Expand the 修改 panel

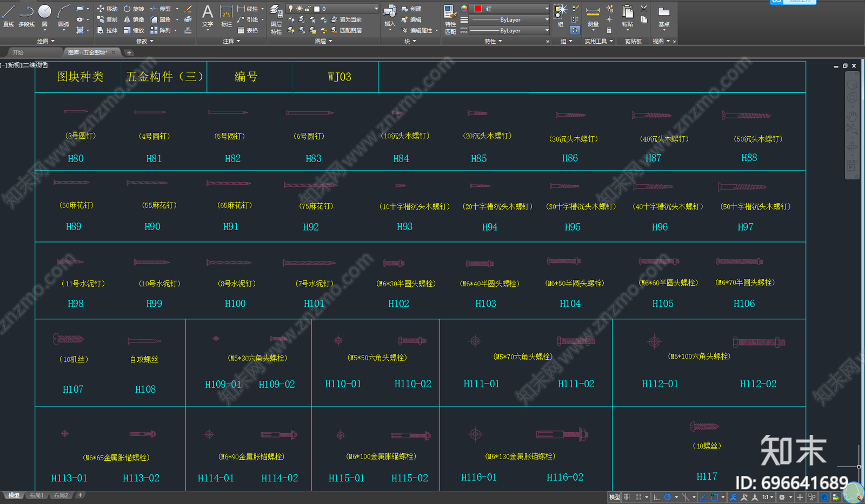(x=144, y=41)
